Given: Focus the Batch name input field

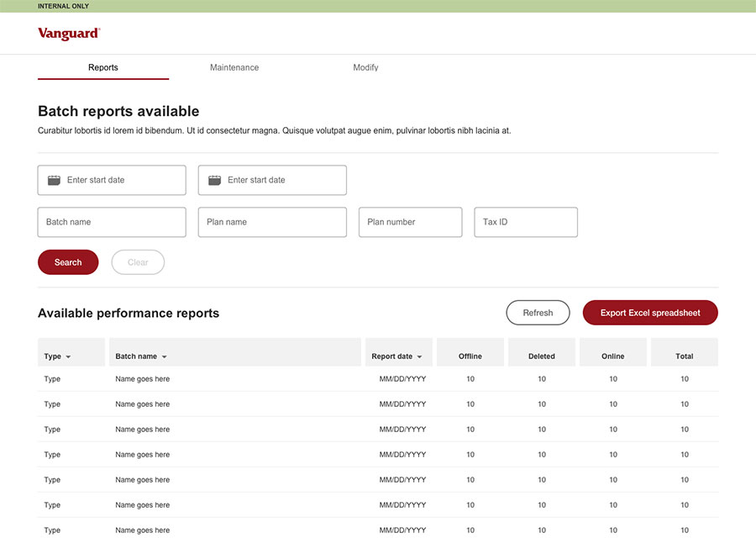Looking at the screenshot, I should click(112, 222).
